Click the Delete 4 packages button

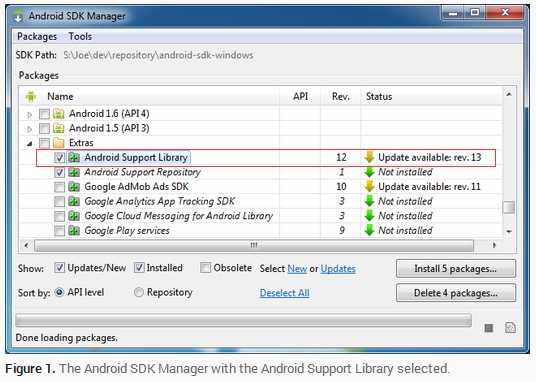[456, 293]
